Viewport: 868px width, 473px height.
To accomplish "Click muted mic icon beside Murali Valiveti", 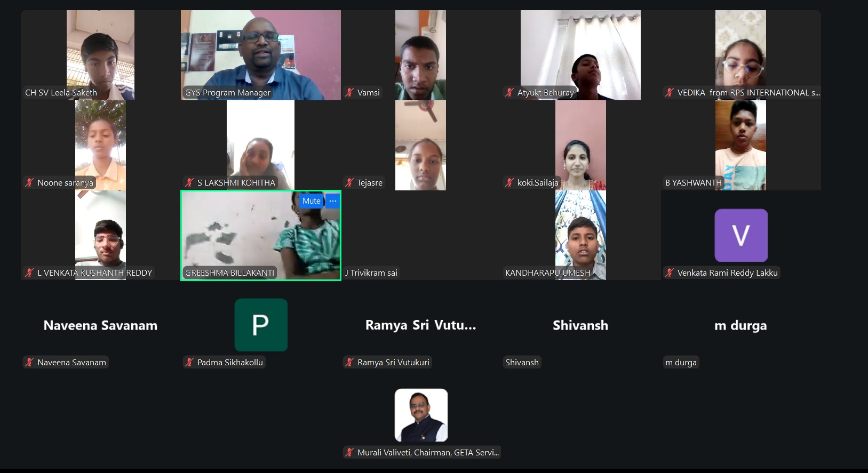I will click(x=349, y=452).
